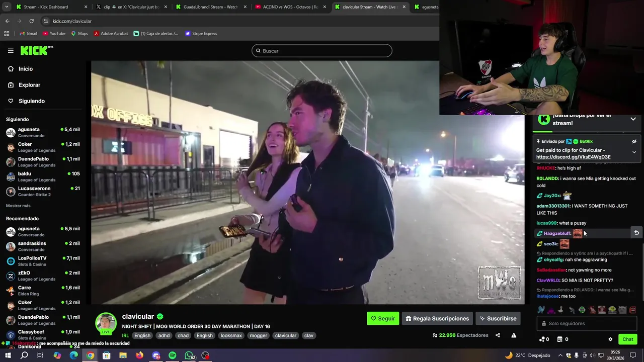Click the green Chat send button
Screen dimensions: 644x362
tap(627, 339)
